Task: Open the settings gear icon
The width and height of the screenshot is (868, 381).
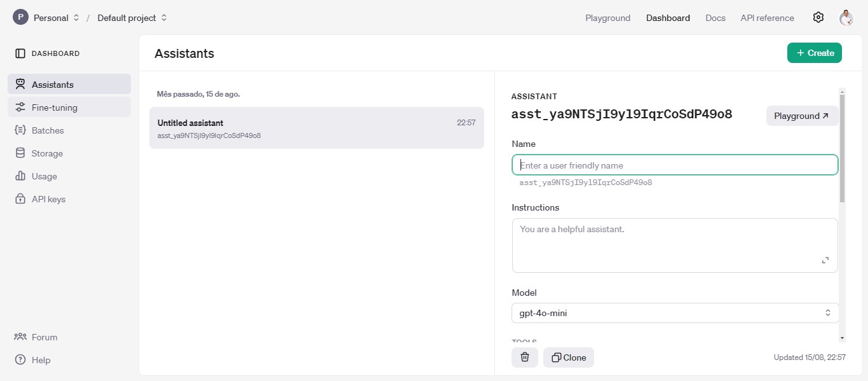Action: (818, 18)
